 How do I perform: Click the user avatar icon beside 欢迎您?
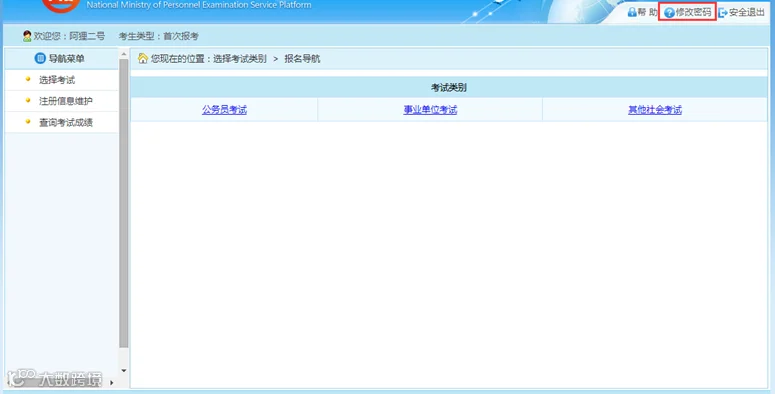[27, 36]
